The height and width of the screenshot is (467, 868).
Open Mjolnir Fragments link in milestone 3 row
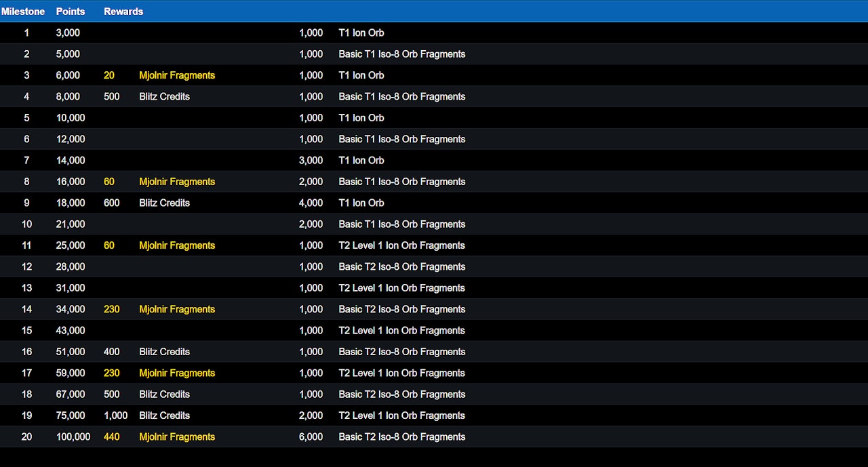(x=177, y=75)
